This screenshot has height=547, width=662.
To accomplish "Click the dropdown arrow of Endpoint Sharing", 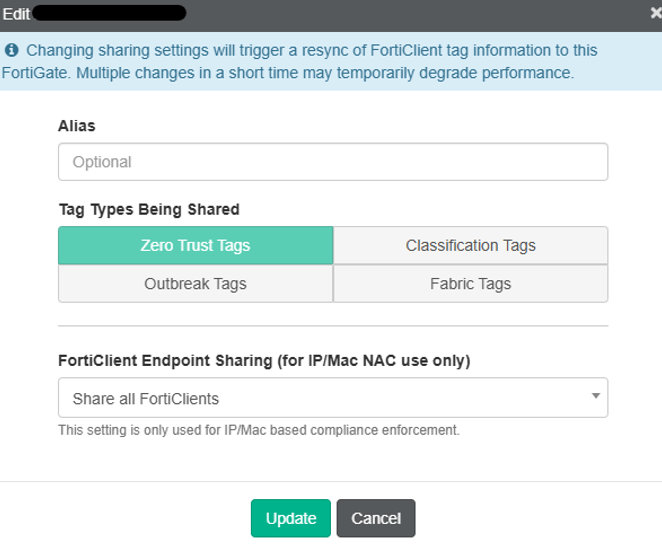I will [x=595, y=397].
